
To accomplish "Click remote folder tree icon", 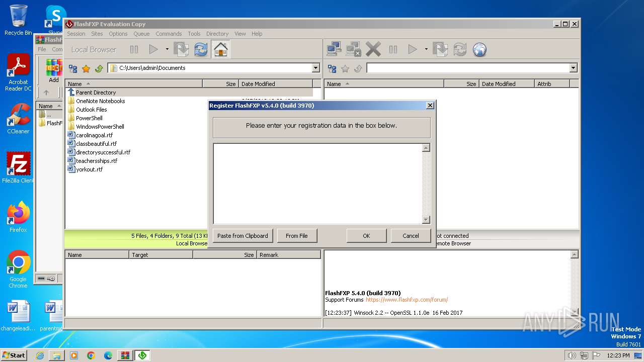I will point(332,68).
